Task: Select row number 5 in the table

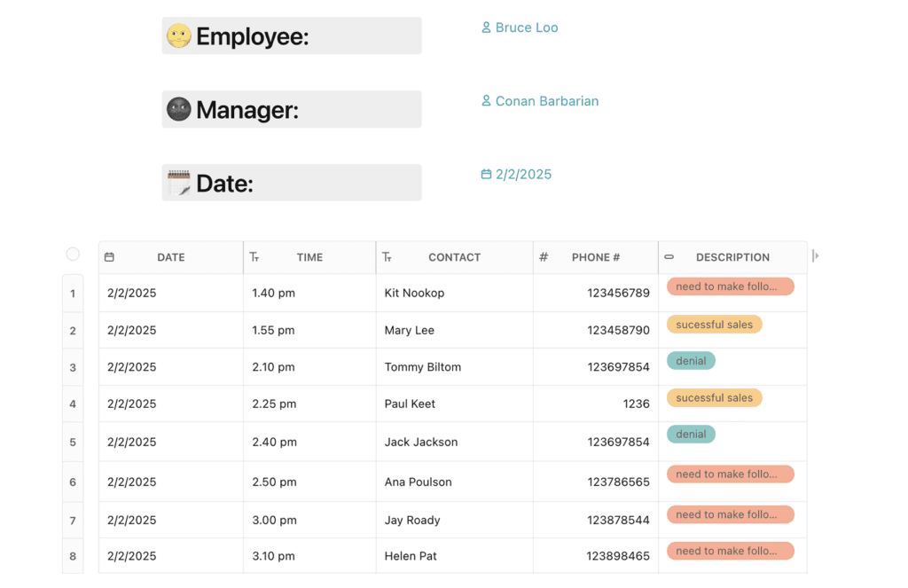Action: 73,442
